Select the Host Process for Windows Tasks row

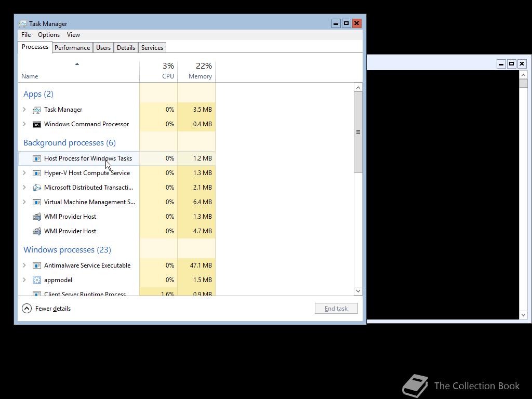[x=117, y=158]
